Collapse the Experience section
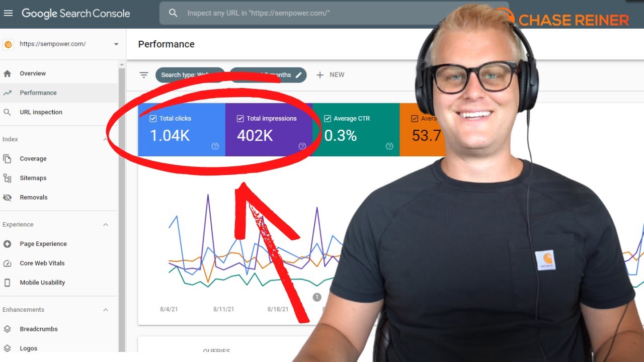Viewport: 644px width, 362px height. point(106,225)
